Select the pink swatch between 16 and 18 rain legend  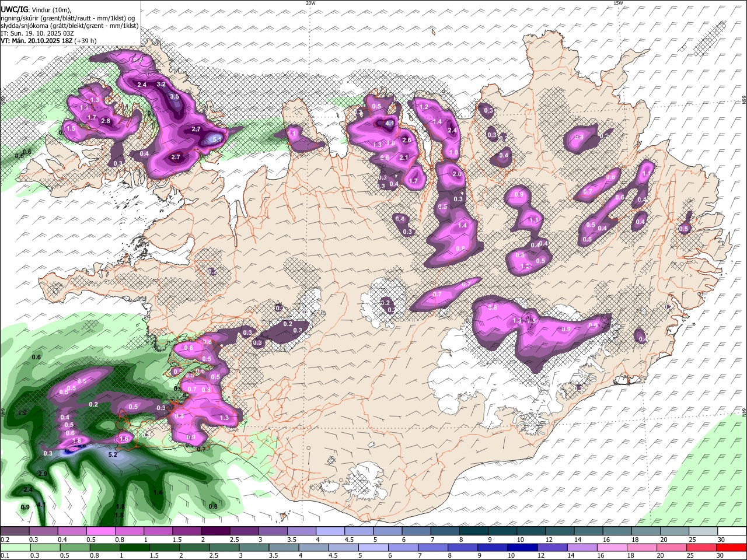pos(611,547)
